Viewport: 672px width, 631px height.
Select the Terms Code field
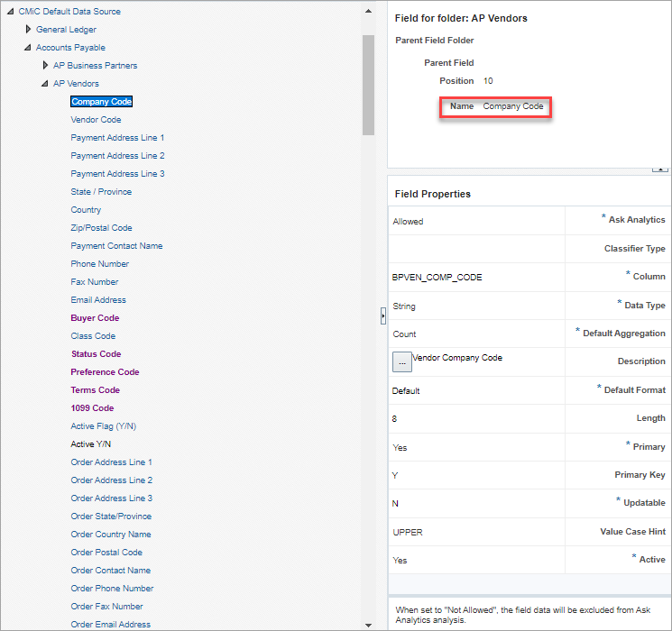tap(95, 389)
